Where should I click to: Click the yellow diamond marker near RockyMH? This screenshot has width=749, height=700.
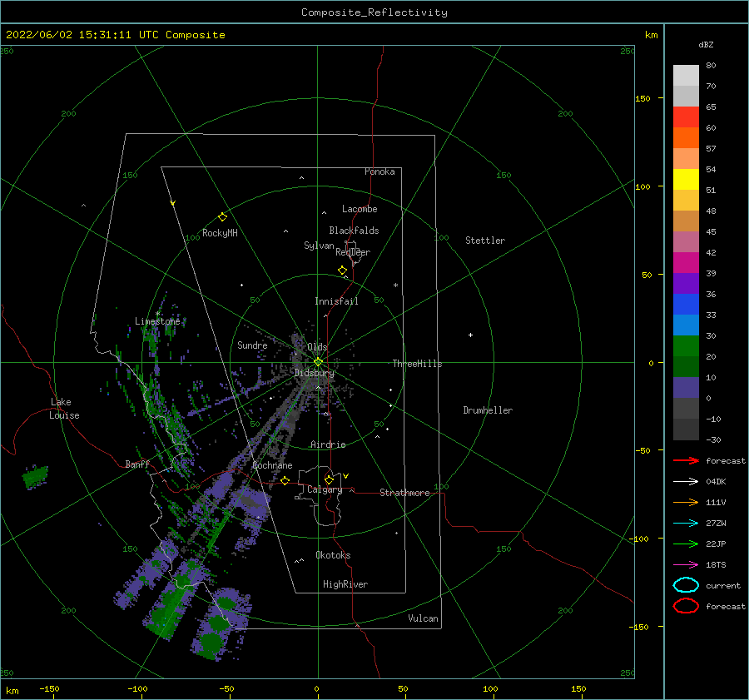click(222, 217)
